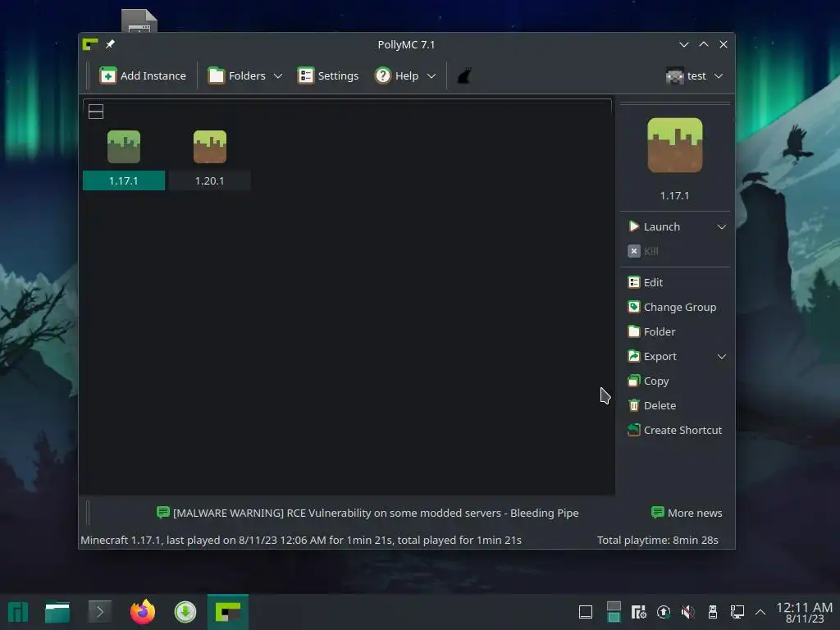The image size is (840, 630).
Task: Click the muted volume tray icon
Action: click(688, 612)
